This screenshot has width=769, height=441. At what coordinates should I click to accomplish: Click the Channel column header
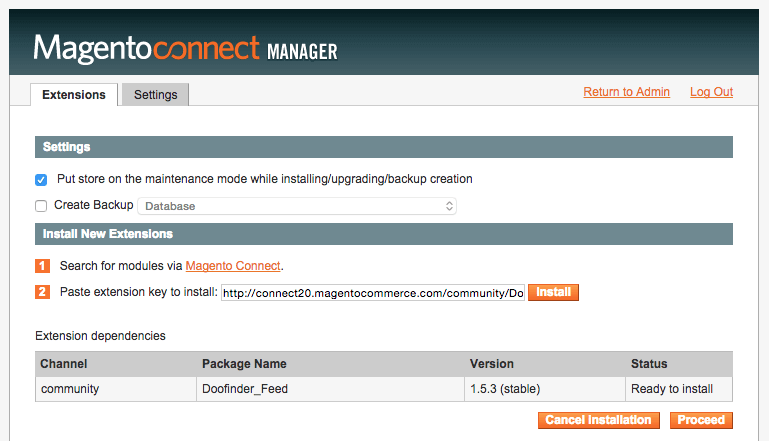pos(64,364)
